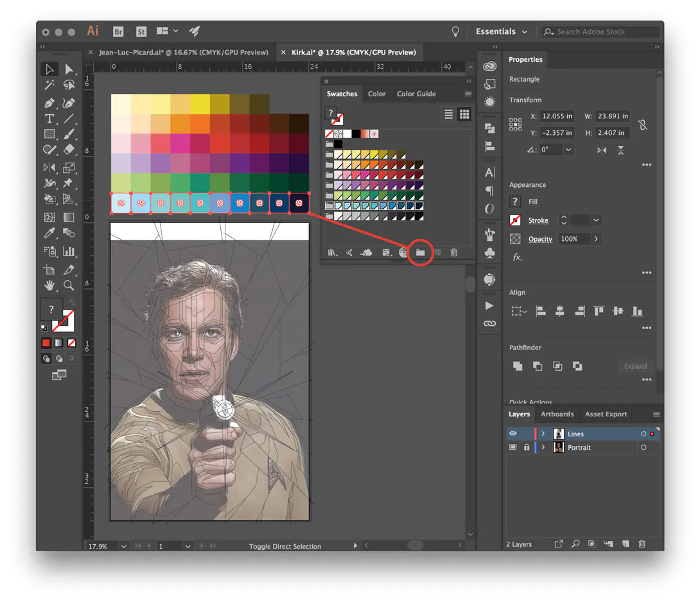Select the Direct Selection tool
This screenshot has width=700, height=602.
[x=69, y=69]
